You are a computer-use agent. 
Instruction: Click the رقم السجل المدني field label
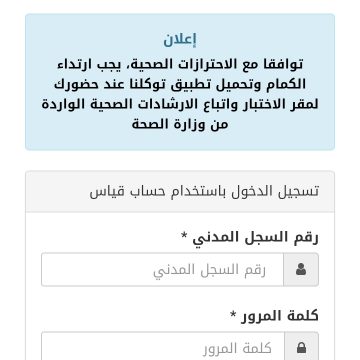coord(256,238)
